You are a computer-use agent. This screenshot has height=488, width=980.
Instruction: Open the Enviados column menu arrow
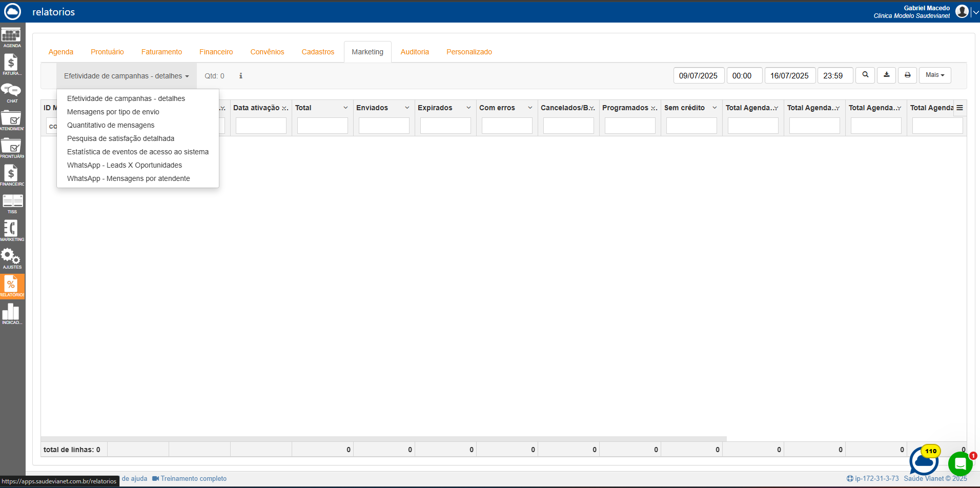coord(407,108)
